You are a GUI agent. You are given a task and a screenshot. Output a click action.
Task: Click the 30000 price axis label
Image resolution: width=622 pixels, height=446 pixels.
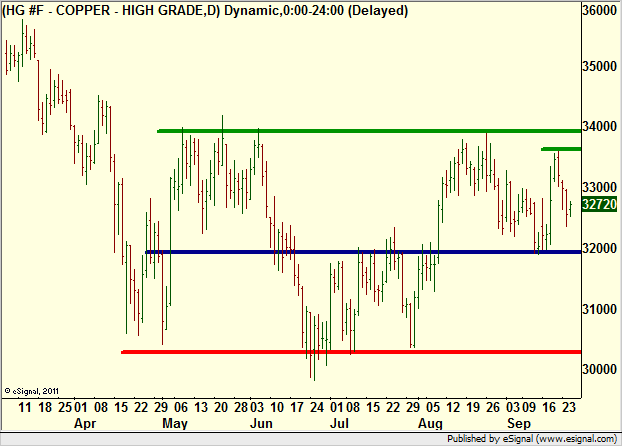[599, 369]
